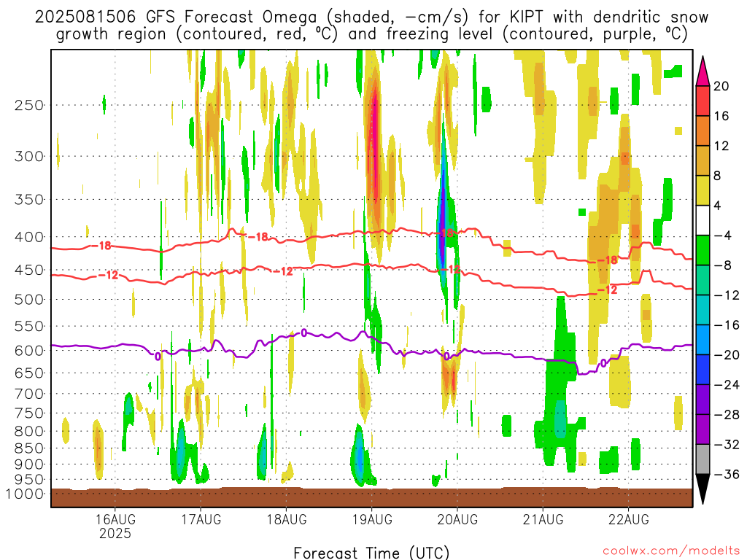Click the white color bar segment between 4 and -4

[703, 220]
